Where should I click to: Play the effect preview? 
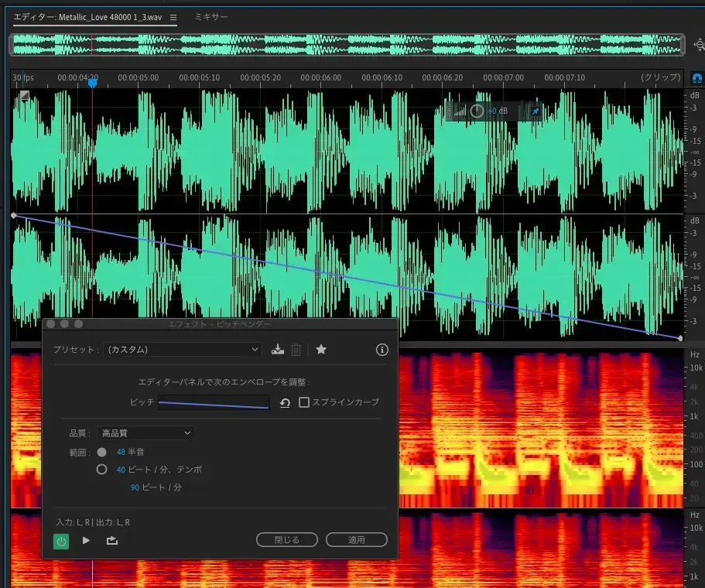[x=86, y=541]
